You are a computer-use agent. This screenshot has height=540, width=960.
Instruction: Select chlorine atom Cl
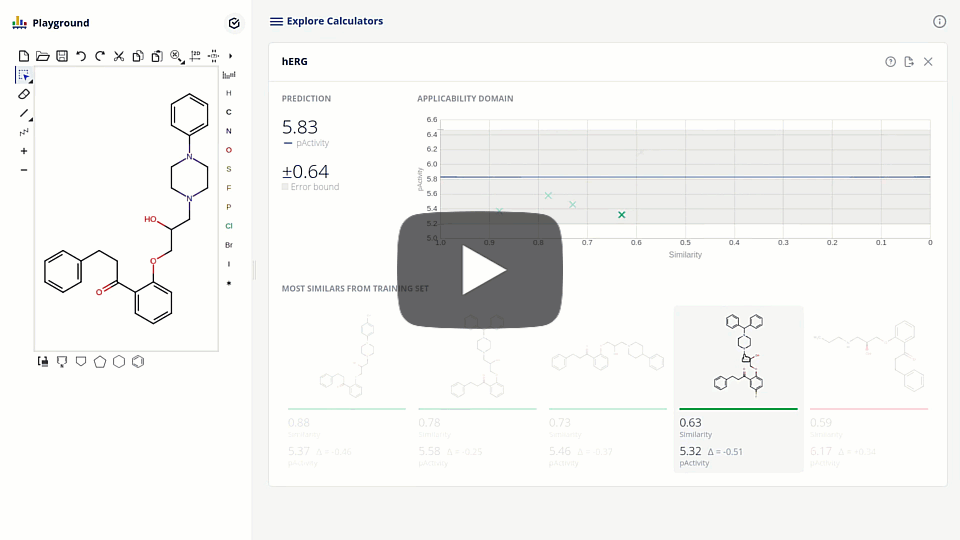pyautogui.click(x=229, y=226)
